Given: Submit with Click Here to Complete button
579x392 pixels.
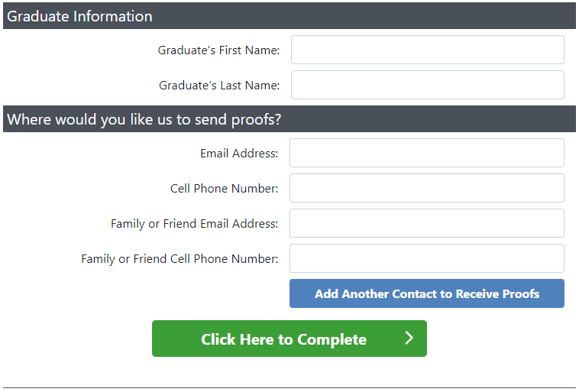Looking at the screenshot, I should point(289,339).
